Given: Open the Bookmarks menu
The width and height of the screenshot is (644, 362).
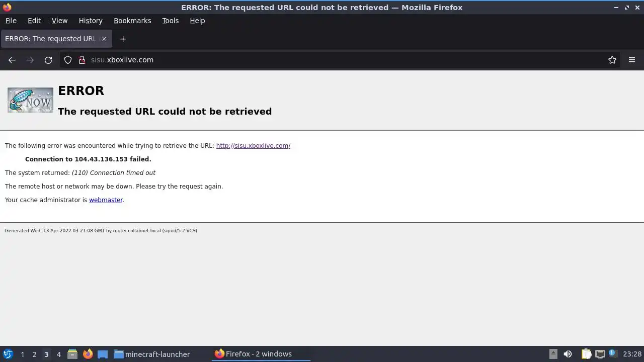Looking at the screenshot, I should (x=132, y=21).
